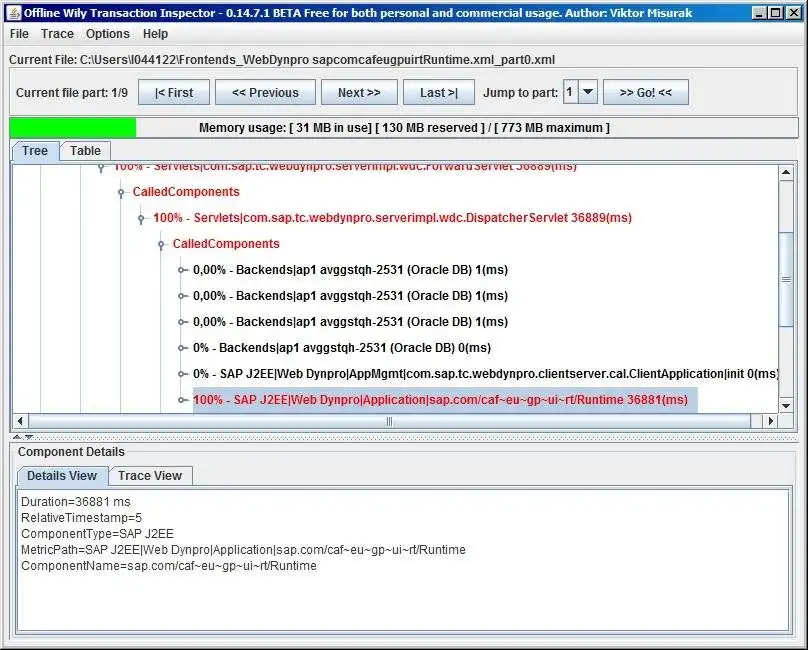Select highlighted Runtime 36881(ms) row
This screenshot has width=808, height=650.
pos(445,400)
